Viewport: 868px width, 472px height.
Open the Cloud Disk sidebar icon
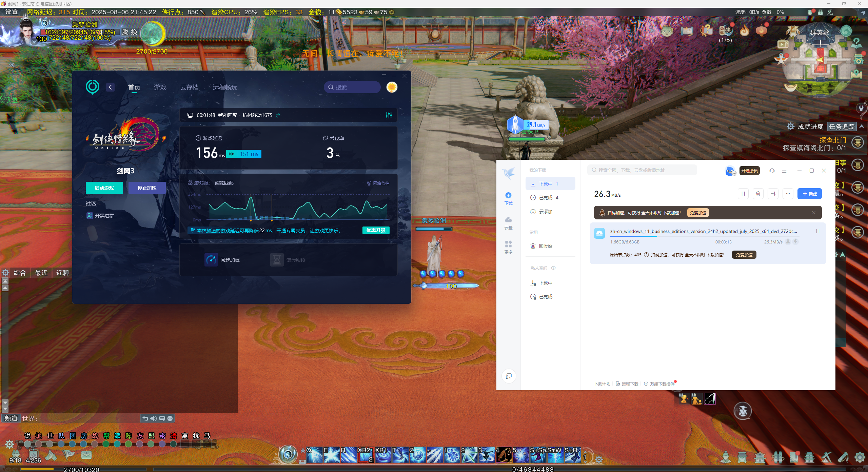click(x=508, y=223)
